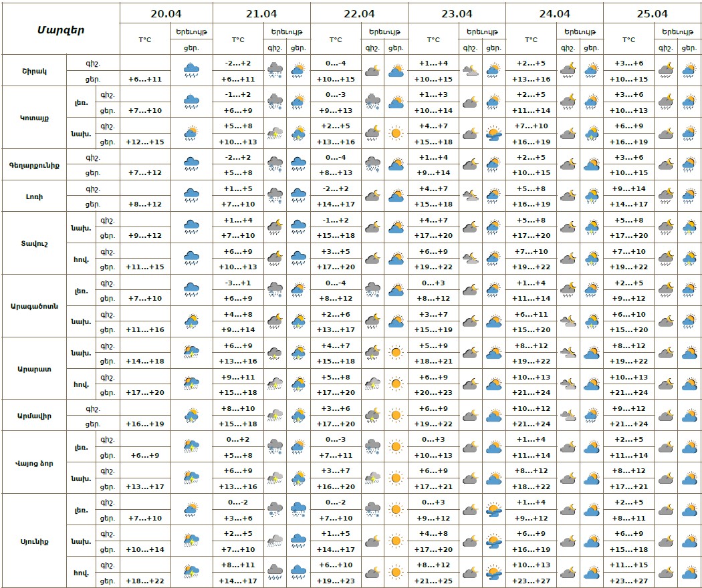This screenshot has height=588, width=702.
Task: Click Gegharkunik's night moon-cloud icon for 23.04
Action: point(470,164)
